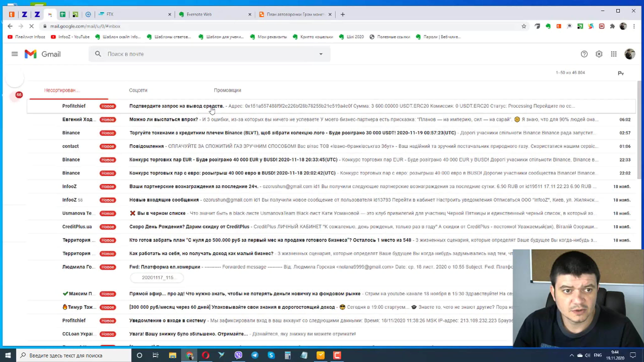Open Windows Start menu

(x=8, y=355)
